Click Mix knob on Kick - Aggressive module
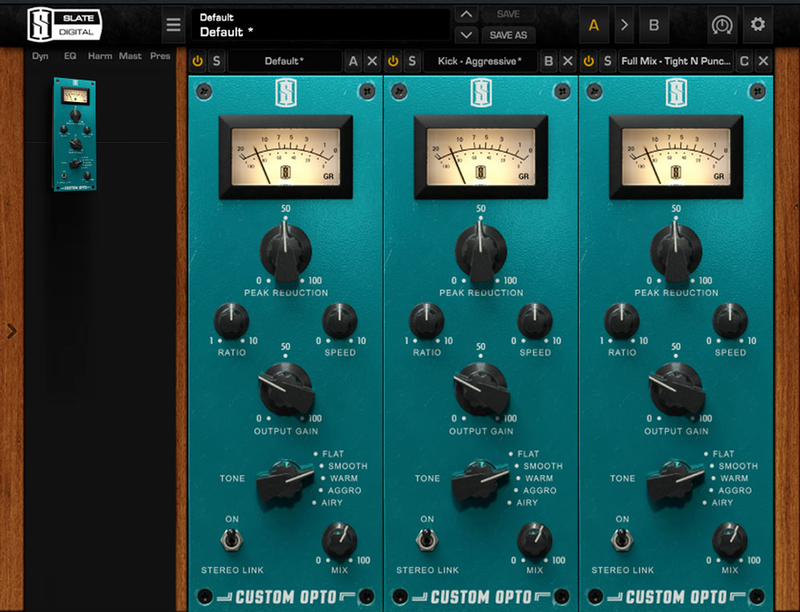The width and height of the screenshot is (800, 612). [535, 540]
